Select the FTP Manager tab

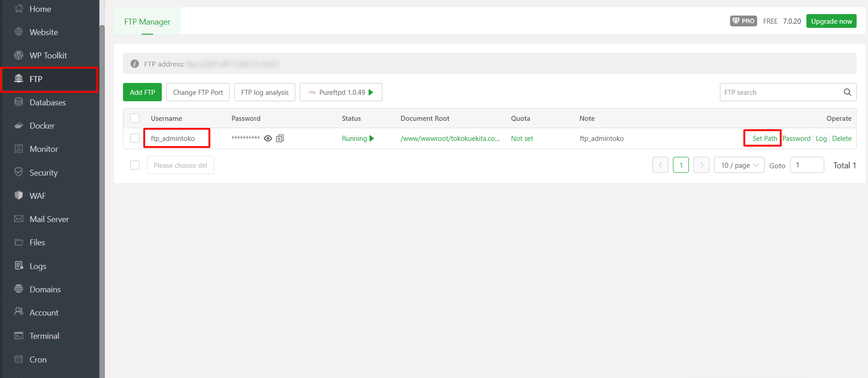coord(147,21)
